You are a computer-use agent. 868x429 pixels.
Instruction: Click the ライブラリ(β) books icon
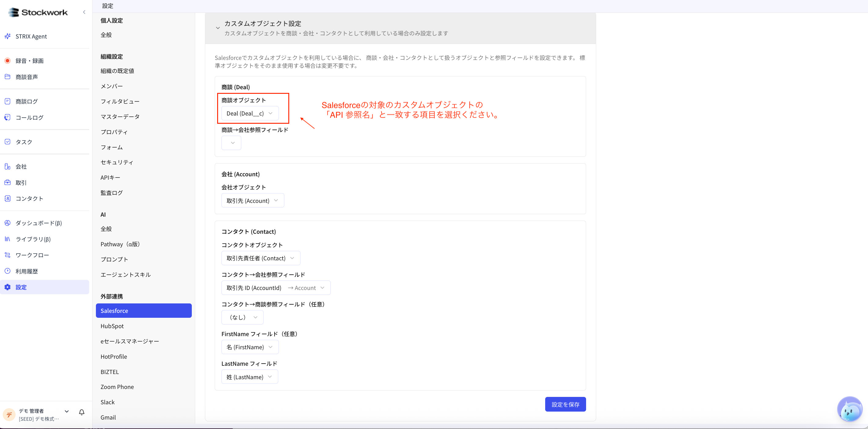7,239
